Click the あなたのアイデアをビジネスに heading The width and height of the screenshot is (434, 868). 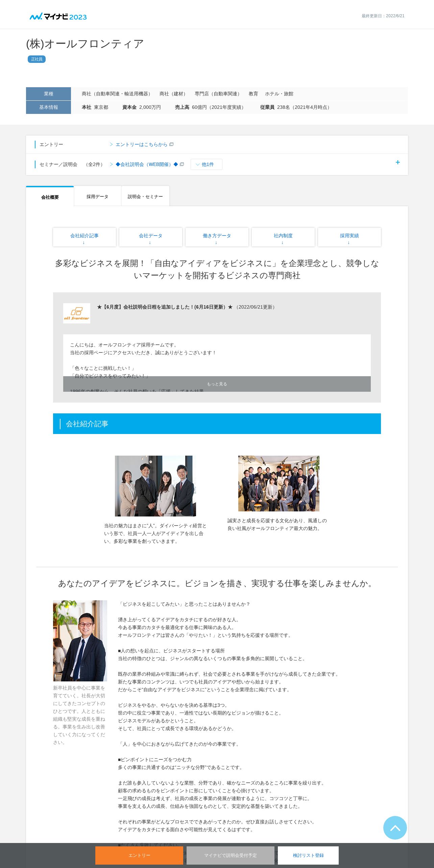coord(217,583)
